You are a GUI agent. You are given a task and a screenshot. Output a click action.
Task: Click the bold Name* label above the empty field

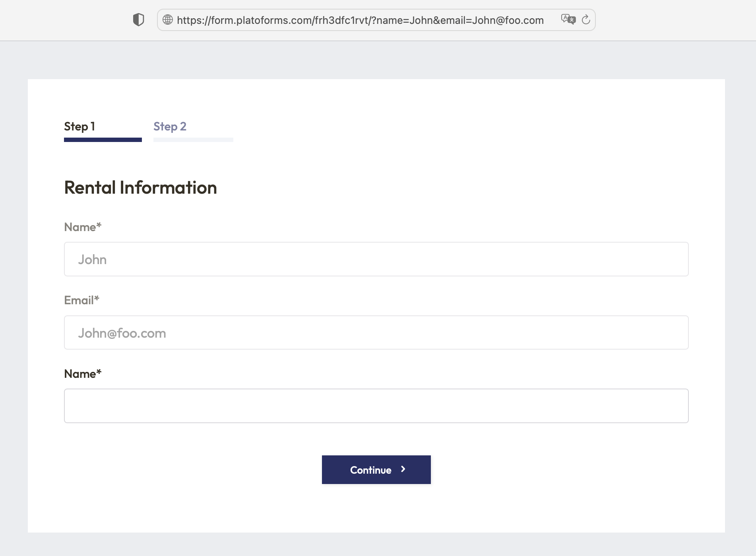pyautogui.click(x=83, y=374)
